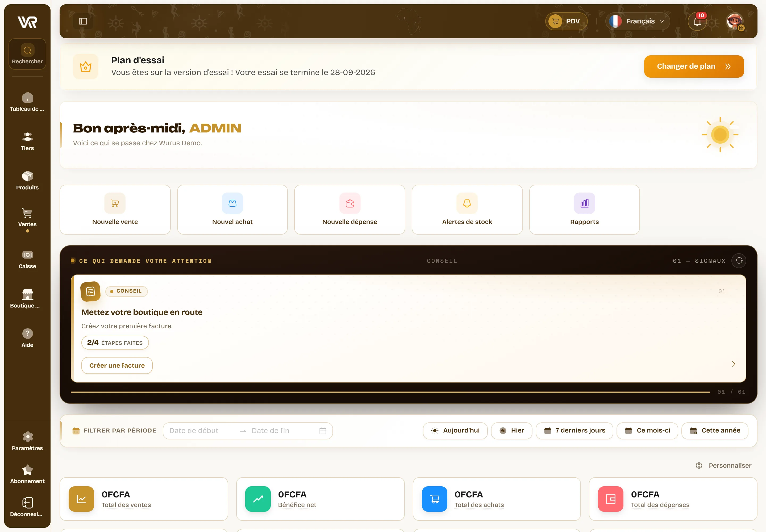Click the CONSEIL tag badge

point(126,291)
